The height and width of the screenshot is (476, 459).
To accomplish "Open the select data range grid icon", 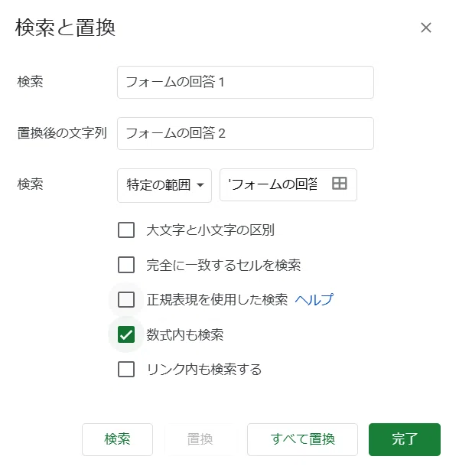I will pos(339,184).
